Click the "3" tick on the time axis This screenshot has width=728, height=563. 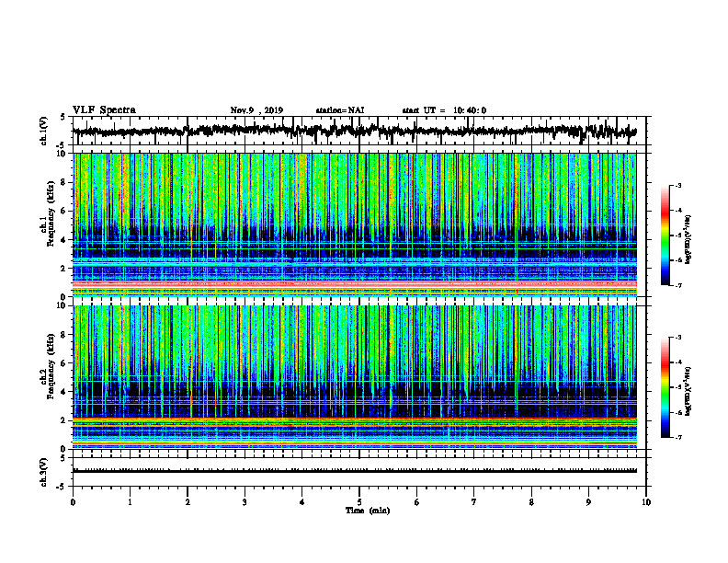click(245, 502)
